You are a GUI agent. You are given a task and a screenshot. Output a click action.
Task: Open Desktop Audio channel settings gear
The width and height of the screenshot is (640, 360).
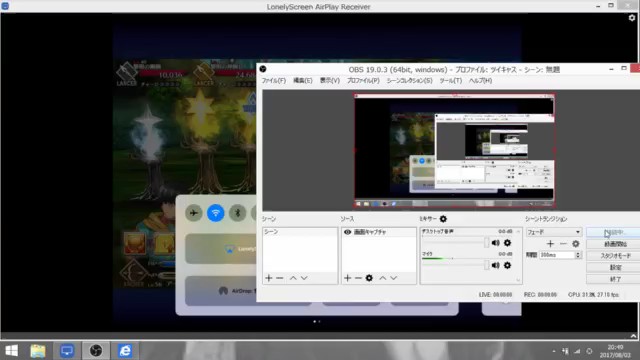507,243
